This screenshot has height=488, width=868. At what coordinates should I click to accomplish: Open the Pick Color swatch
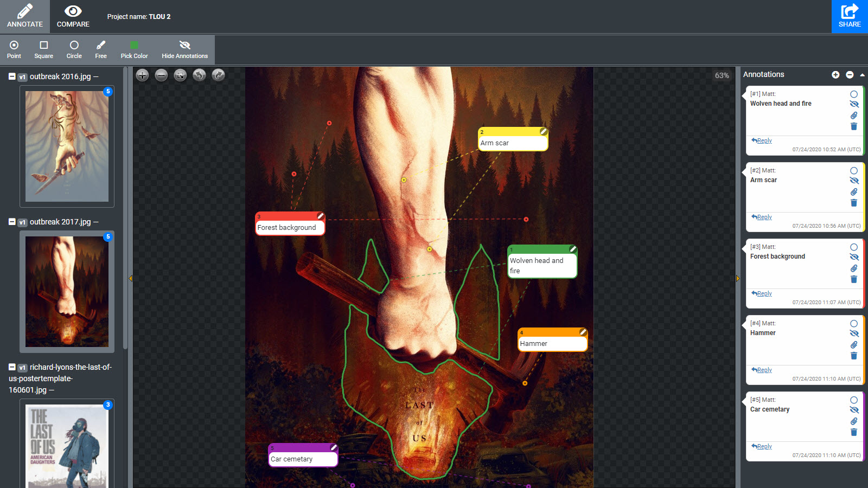(x=134, y=49)
